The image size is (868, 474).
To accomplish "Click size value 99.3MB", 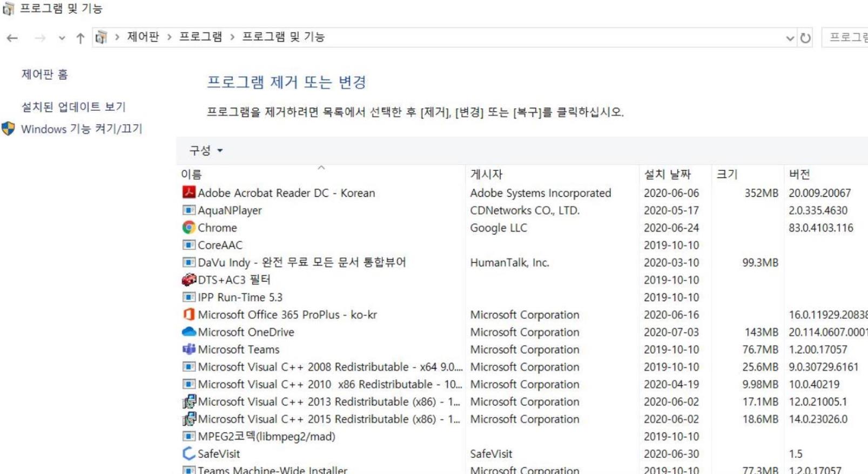I will 760,262.
